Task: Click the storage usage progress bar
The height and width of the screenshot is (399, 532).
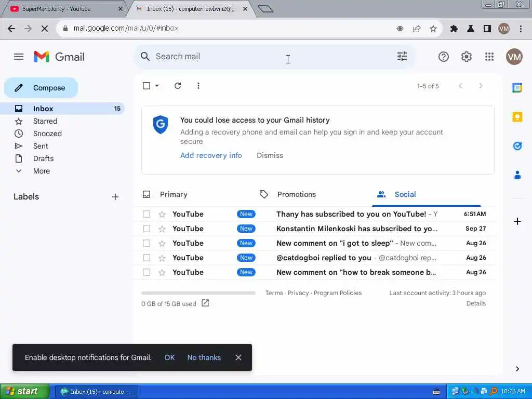Action: tap(198, 293)
